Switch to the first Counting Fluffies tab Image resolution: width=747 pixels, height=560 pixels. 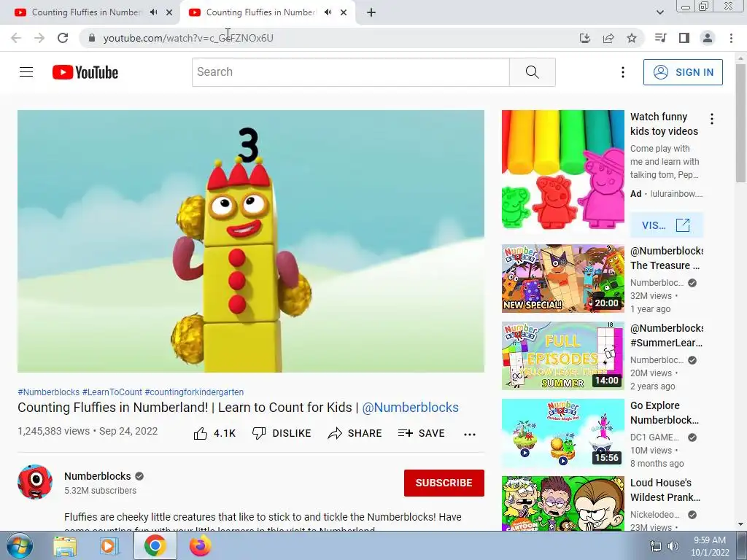[x=86, y=12]
